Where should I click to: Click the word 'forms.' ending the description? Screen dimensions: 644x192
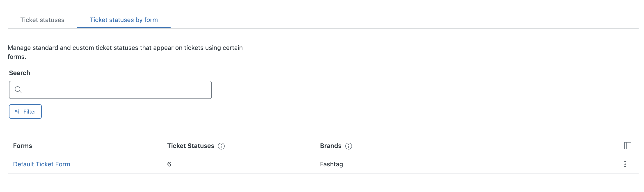pyautogui.click(x=17, y=57)
